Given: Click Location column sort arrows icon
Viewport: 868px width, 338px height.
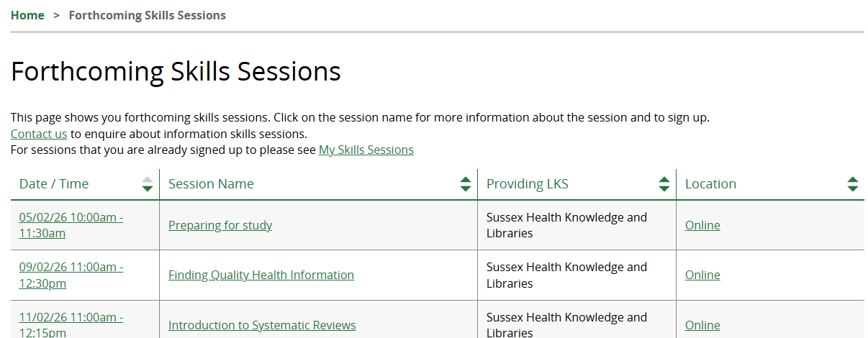Looking at the screenshot, I should coord(853,184).
